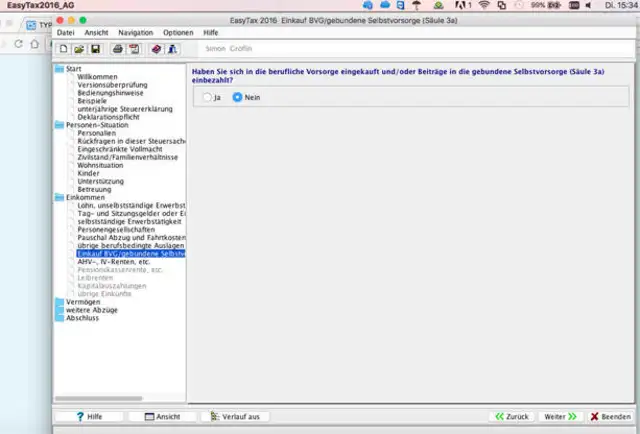Create a new tax file
Screen dimensions: 640x434
coord(63,49)
